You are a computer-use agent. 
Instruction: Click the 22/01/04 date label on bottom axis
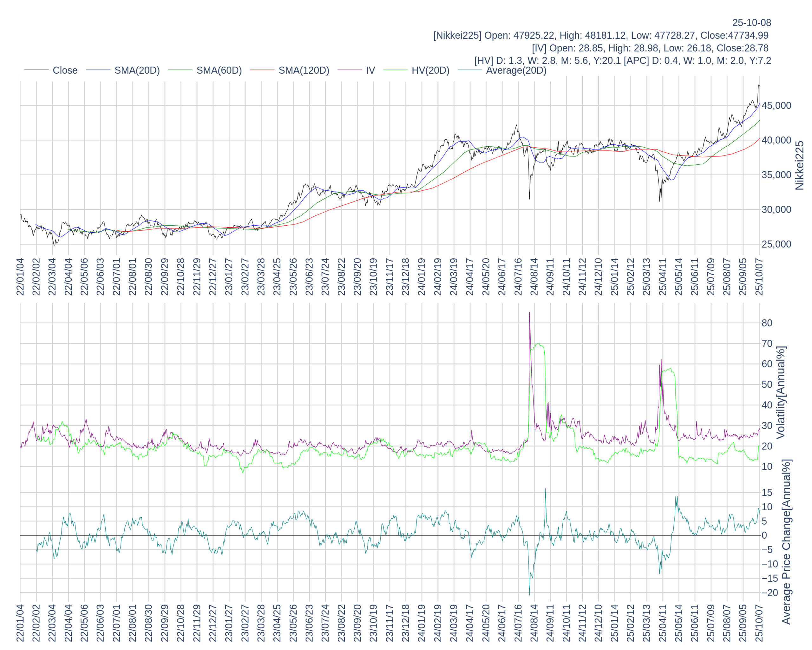(20, 623)
